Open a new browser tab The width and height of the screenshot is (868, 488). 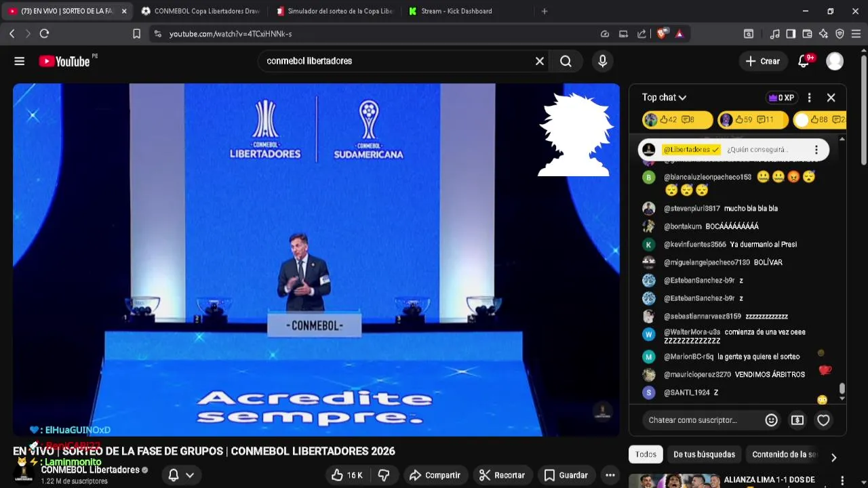tap(544, 11)
